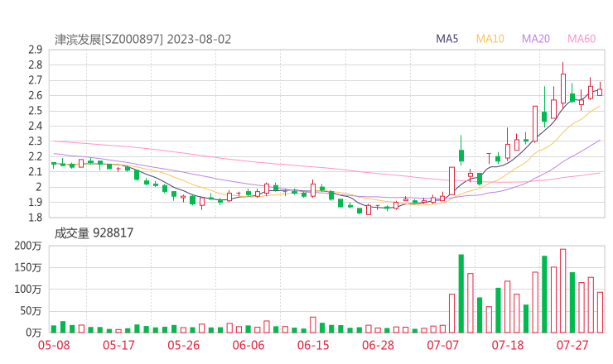The height and width of the screenshot is (364, 613).
Task: Click the last volume bar on the right
Action: (x=600, y=313)
